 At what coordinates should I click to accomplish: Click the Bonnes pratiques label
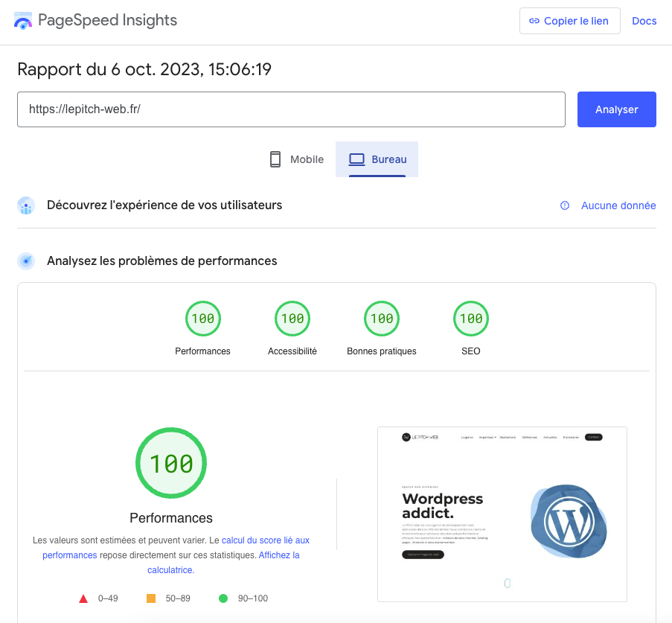[x=382, y=351]
